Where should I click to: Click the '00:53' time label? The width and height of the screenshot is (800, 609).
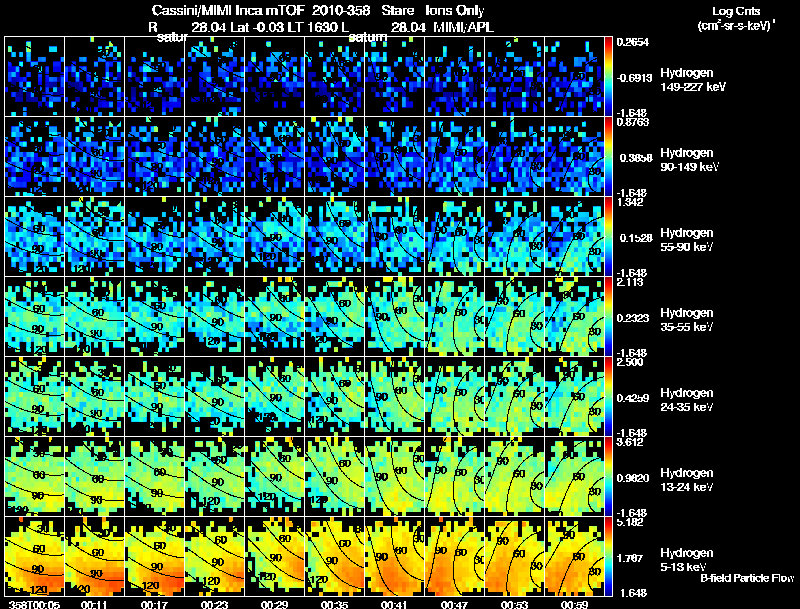pos(514,604)
